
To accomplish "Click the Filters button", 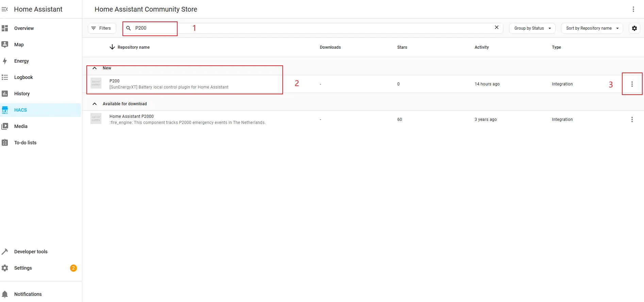I will click(102, 28).
